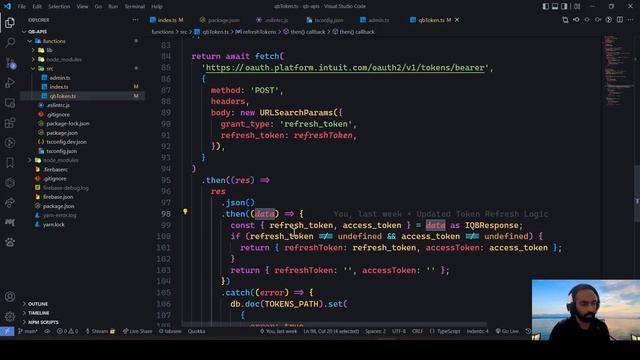This screenshot has height=360, width=640.
Task: Switch to the admin.ts tab
Action: [x=375, y=20]
